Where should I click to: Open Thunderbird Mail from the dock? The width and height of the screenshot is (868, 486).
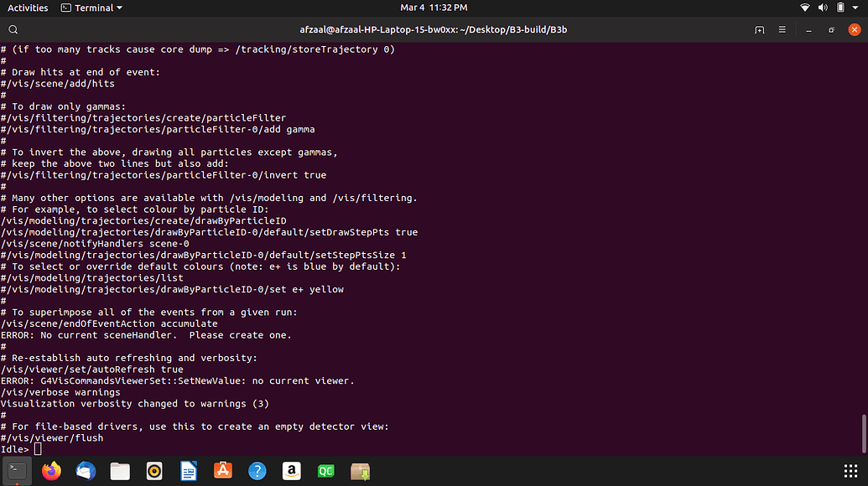tap(86, 471)
